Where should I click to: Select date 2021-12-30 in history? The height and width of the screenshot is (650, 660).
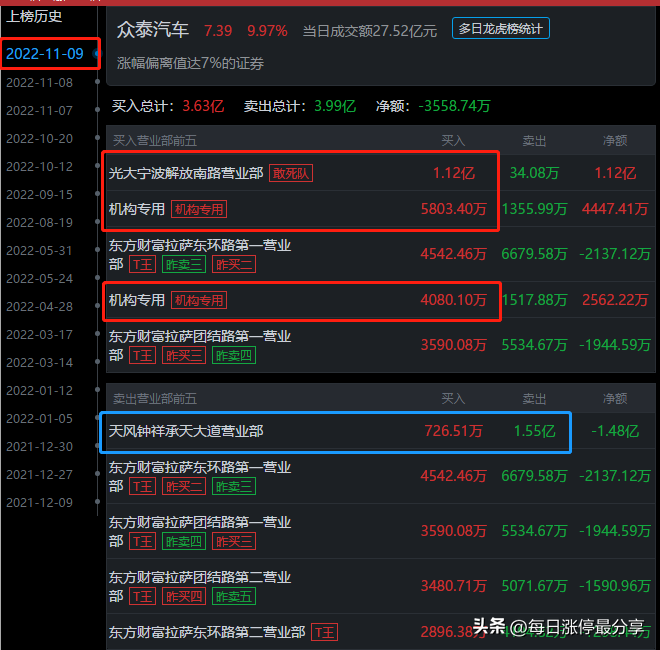(x=40, y=446)
